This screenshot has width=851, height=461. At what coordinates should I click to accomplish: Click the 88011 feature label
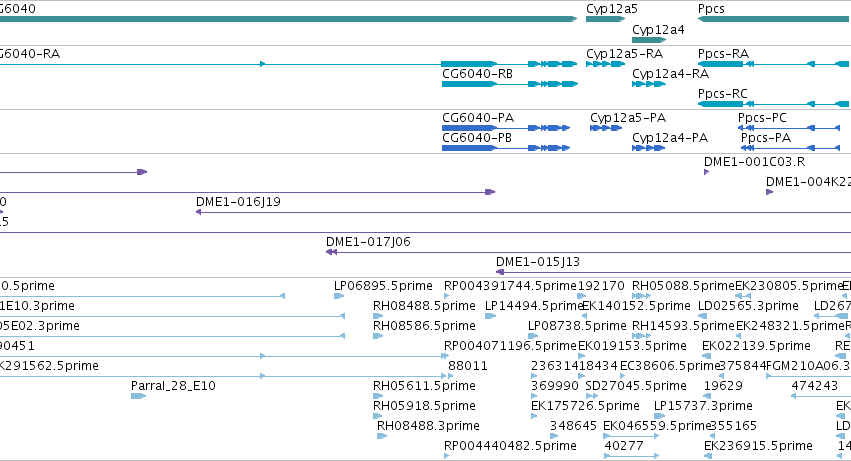(468, 366)
